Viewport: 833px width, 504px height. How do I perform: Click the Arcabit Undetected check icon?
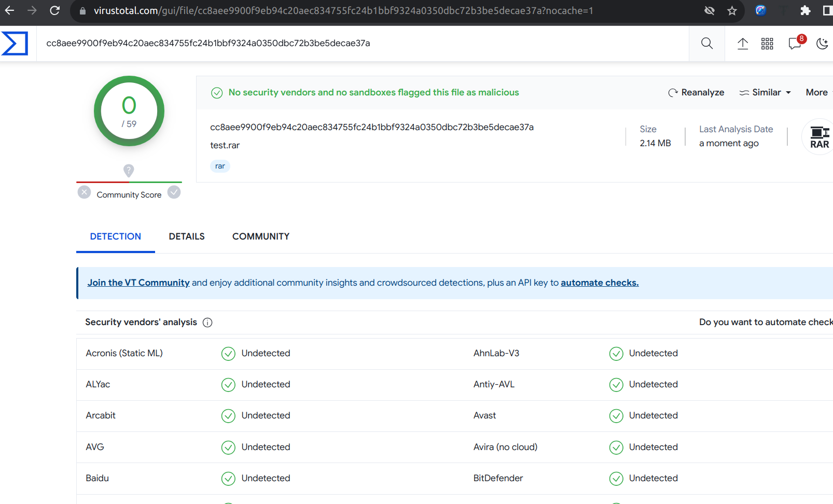228,416
